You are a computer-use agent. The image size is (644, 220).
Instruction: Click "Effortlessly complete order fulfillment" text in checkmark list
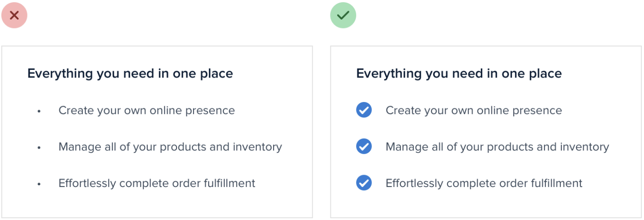483,183
